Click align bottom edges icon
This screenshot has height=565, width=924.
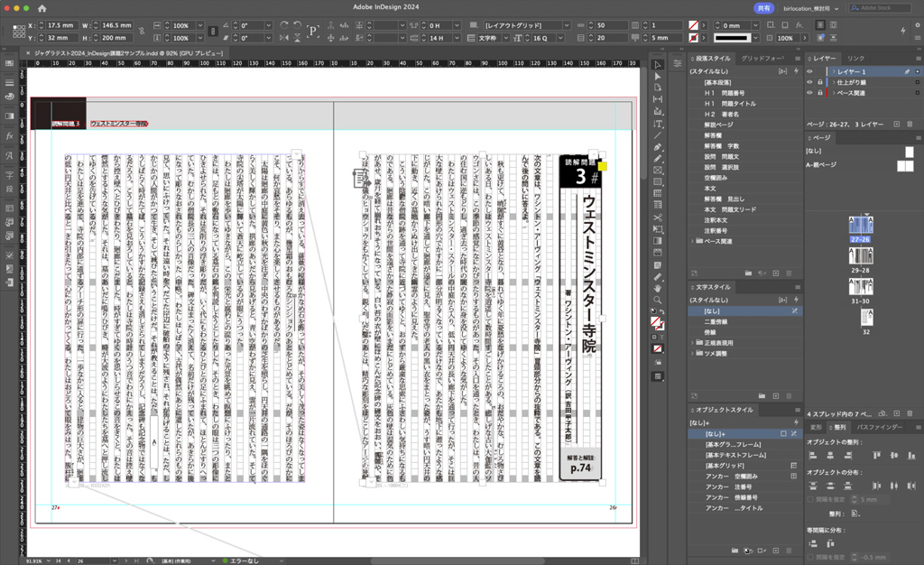pyautogui.click(x=911, y=456)
